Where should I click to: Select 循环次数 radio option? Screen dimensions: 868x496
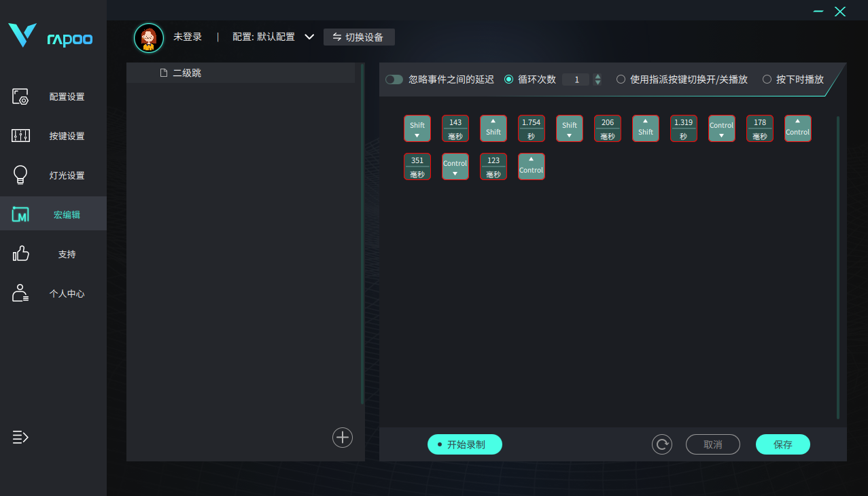pyautogui.click(x=508, y=79)
